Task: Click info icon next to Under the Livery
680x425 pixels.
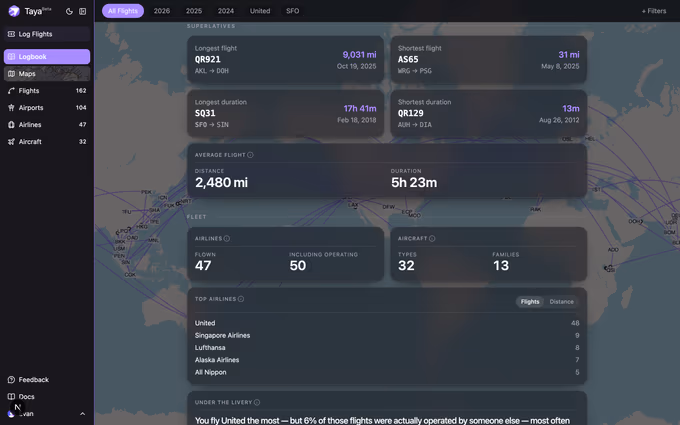Action: (x=257, y=402)
